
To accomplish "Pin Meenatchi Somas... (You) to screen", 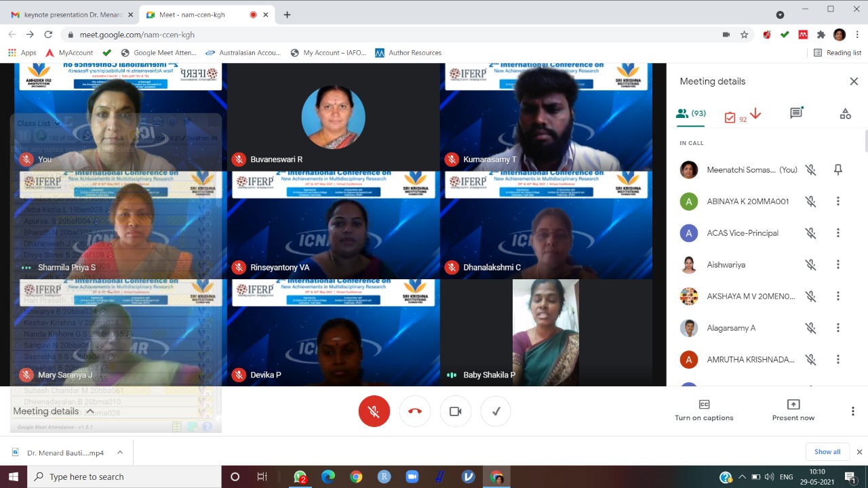I will coord(838,169).
